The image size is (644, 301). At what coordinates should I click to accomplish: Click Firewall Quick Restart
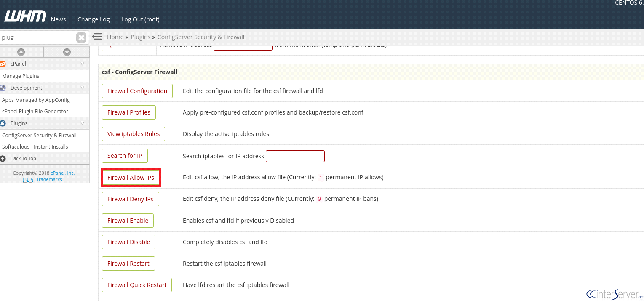(137, 285)
